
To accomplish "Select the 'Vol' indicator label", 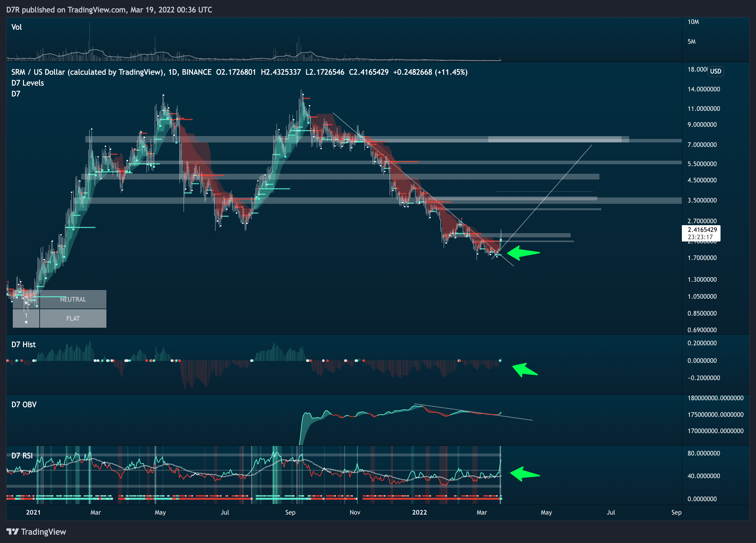I will point(17,27).
